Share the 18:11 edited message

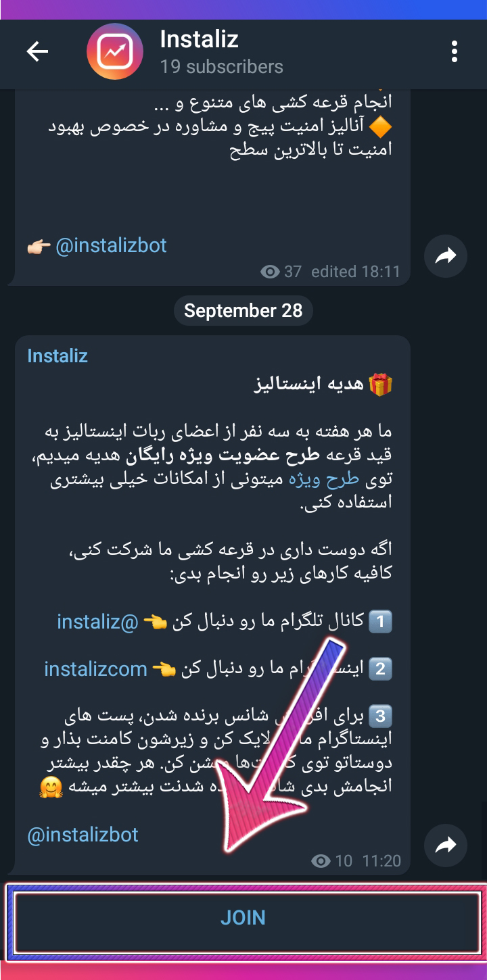pos(446,255)
